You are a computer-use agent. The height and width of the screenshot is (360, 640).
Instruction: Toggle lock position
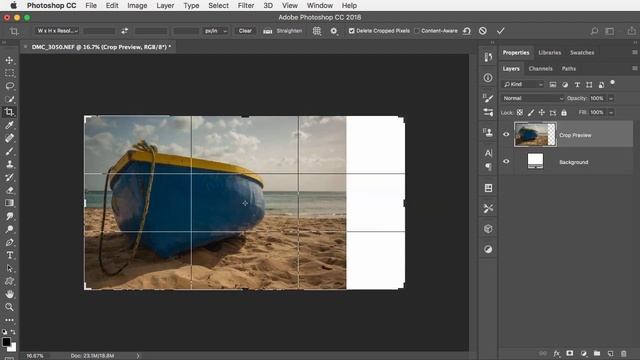pyautogui.click(x=542, y=113)
